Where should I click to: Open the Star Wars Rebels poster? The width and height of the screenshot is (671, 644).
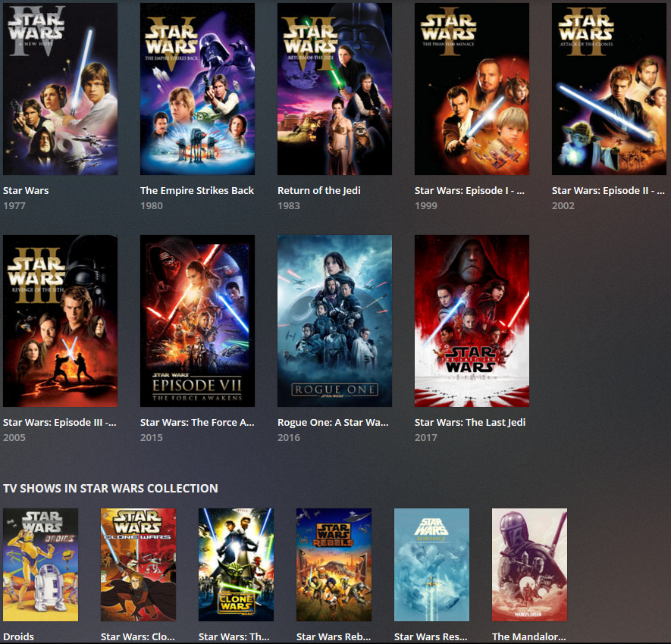334,564
